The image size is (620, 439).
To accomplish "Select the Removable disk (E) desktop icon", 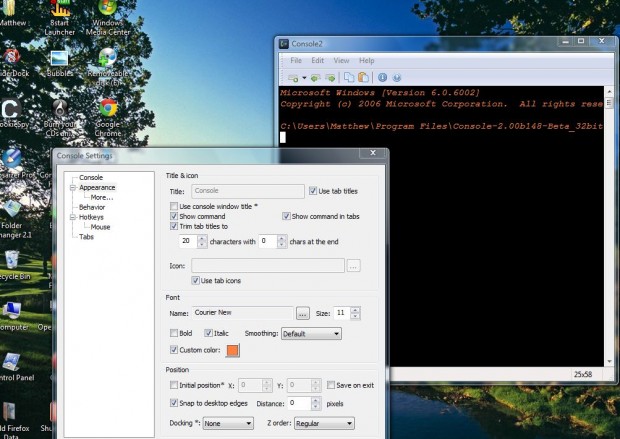I will pos(108,68).
